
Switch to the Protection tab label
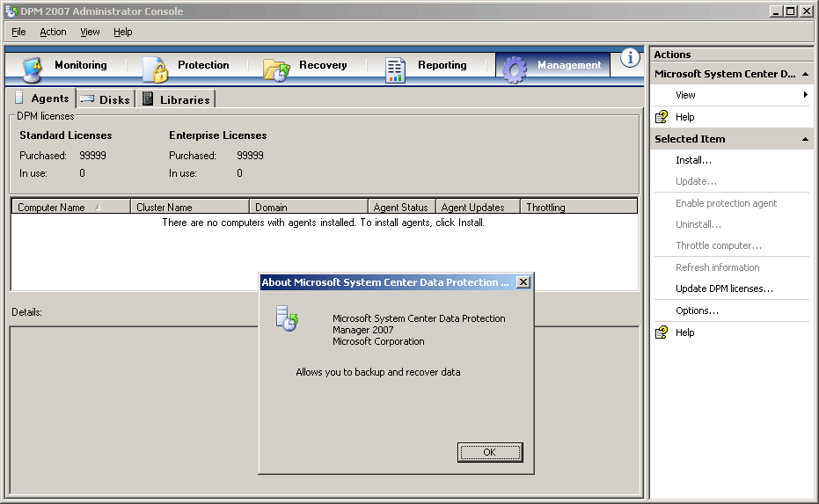click(203, 65)
